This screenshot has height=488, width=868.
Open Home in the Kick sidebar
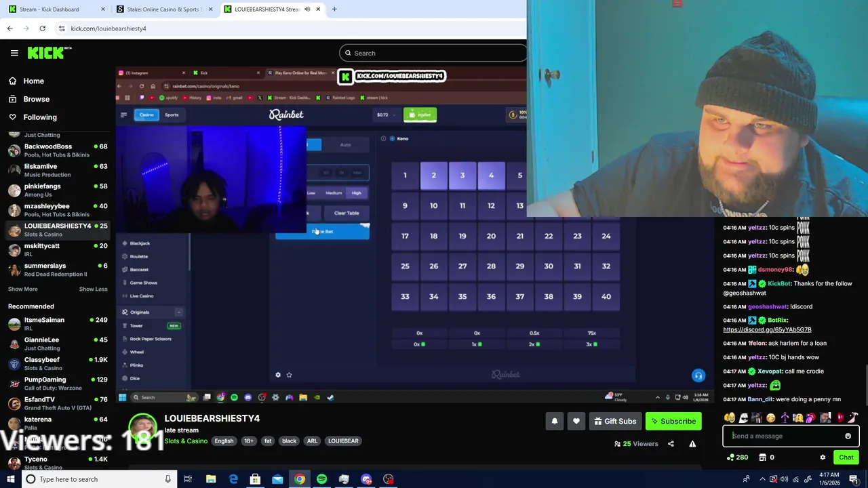(33, 81)
